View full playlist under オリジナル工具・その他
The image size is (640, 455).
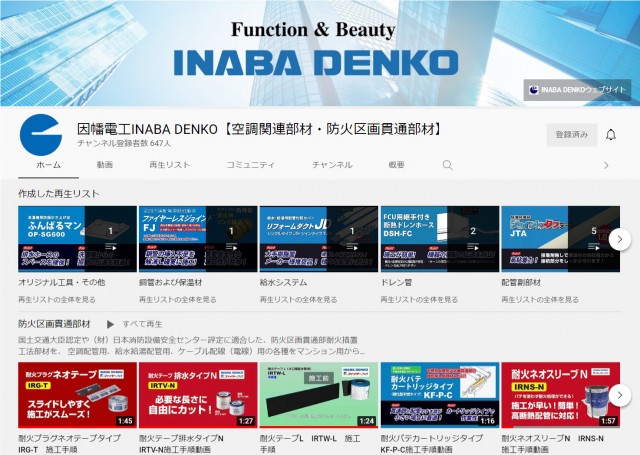pyautogui.click(x=57, y=300)
